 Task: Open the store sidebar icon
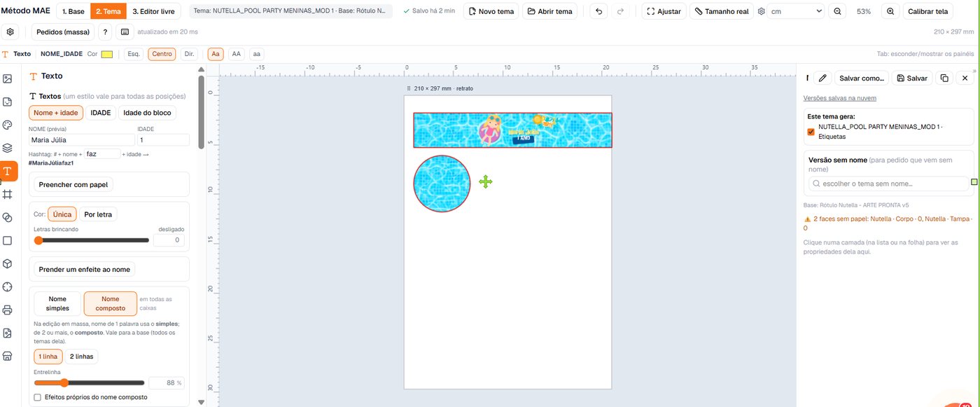pyautogui.click(x=8, y=356)
